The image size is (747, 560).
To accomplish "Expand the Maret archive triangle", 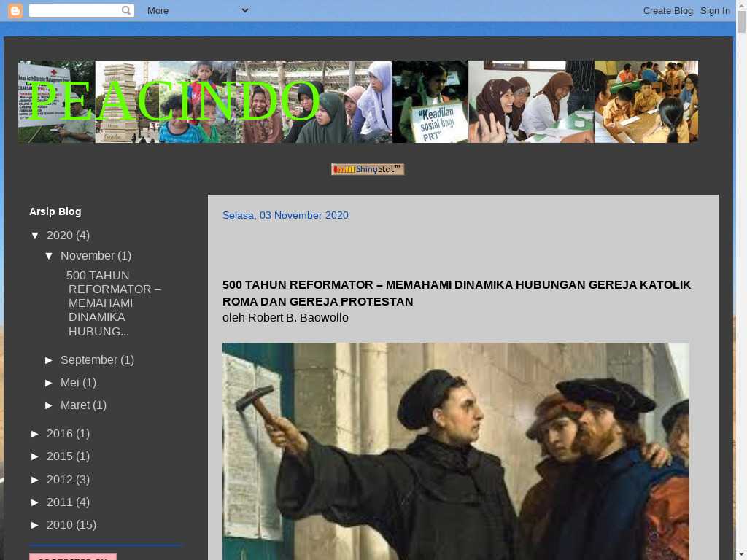I will [49, 405].
